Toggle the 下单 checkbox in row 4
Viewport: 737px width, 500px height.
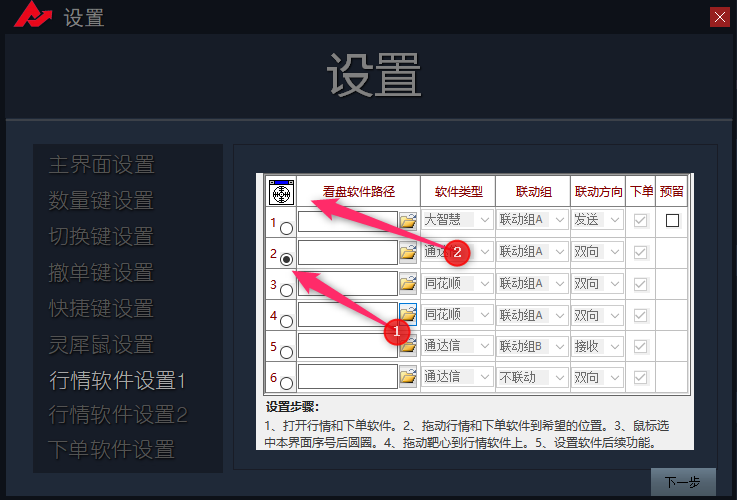[x=640, y=315]
